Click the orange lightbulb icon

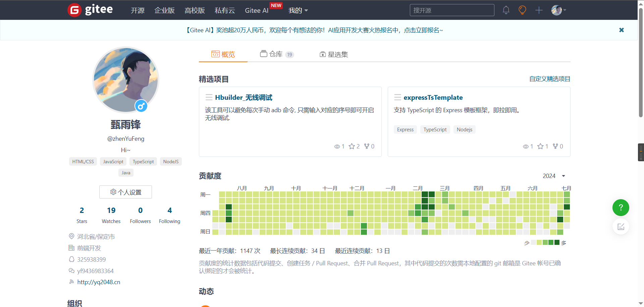522,10
